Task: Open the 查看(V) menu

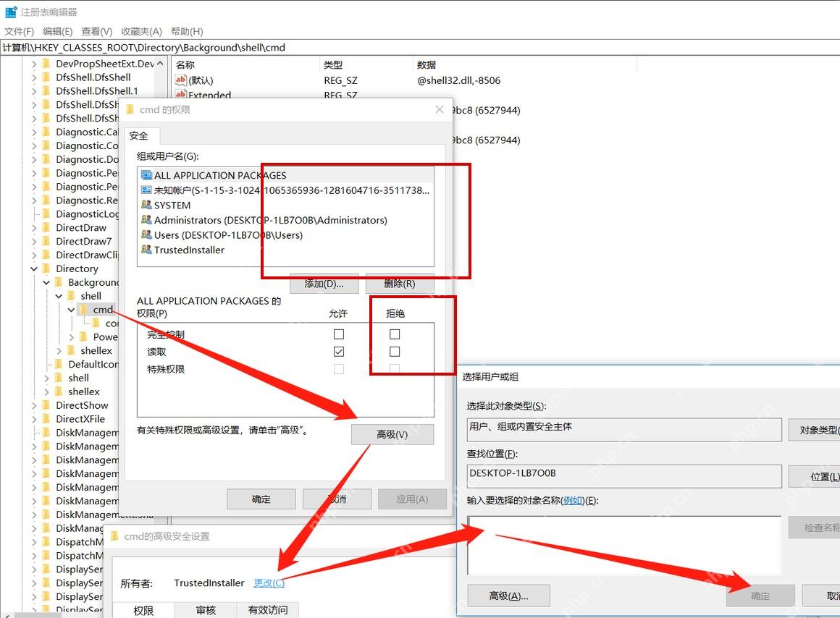Action: pos(97,32)
